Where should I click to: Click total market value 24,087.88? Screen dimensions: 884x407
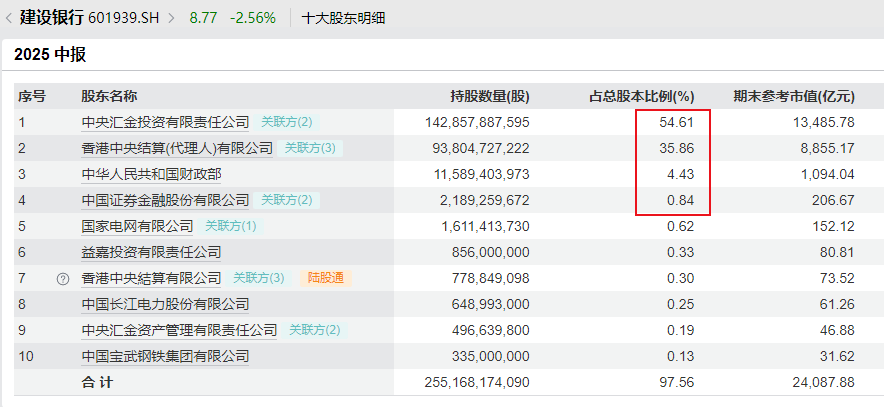click(x=823, y=383)
